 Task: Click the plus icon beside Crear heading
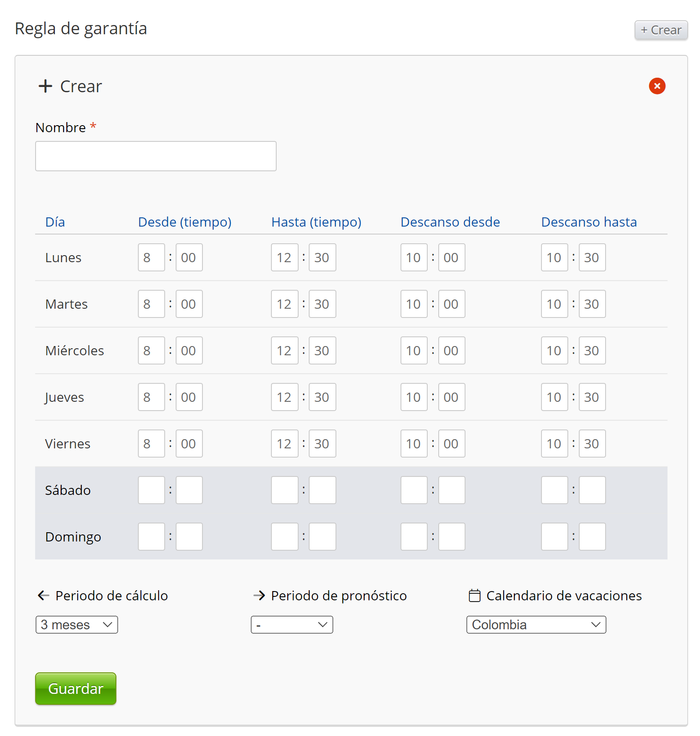[x=45, y=86]
